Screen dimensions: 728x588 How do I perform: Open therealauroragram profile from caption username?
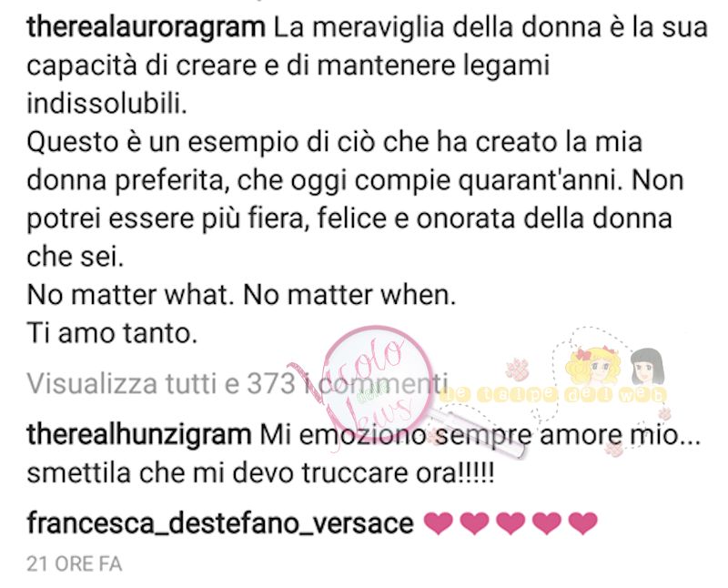click(146, 28)
